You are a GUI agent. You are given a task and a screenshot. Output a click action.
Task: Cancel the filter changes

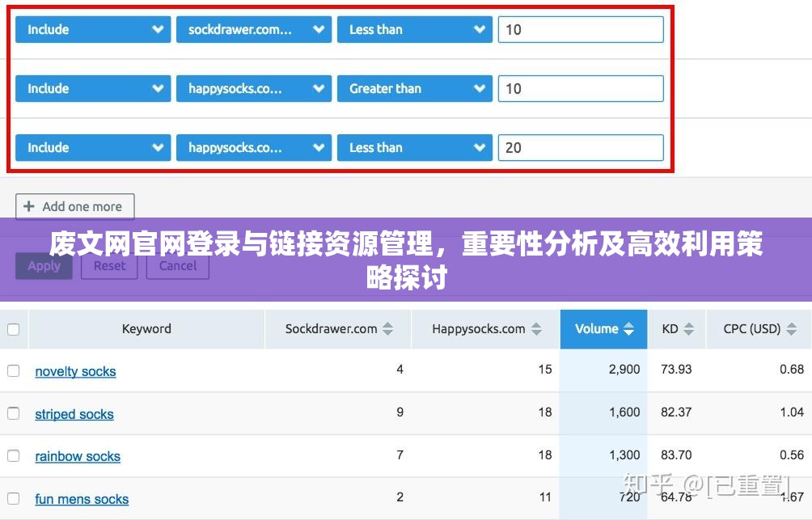[177, 265]
